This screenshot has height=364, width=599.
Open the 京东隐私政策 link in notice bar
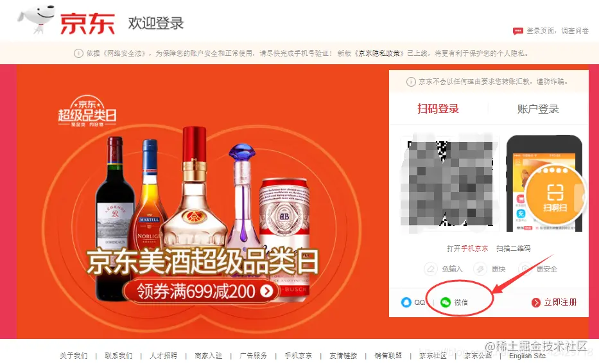(x=379, y=53)
